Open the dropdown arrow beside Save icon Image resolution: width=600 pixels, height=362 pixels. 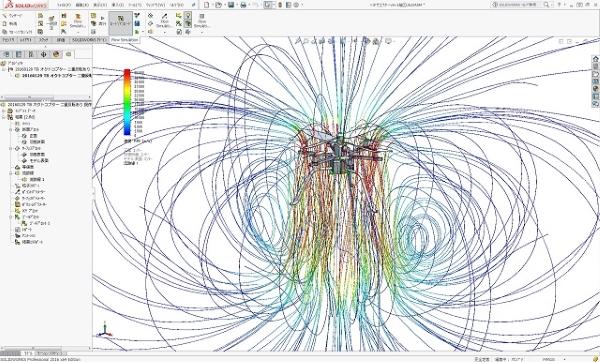pos(236,5)
